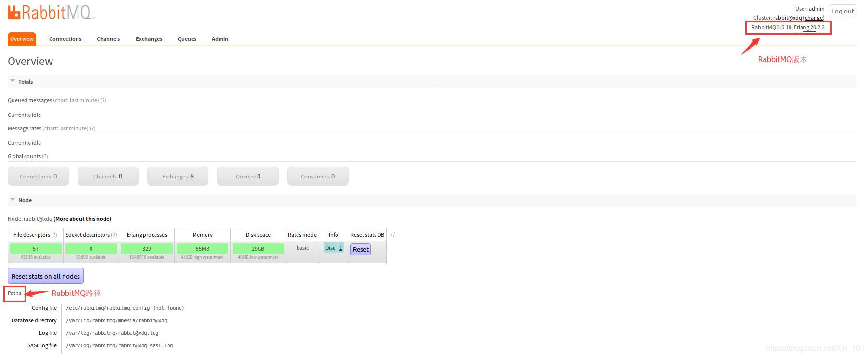Change Message rates chart range: last minute
The image size is (868, 357).
tap(65, 128)
